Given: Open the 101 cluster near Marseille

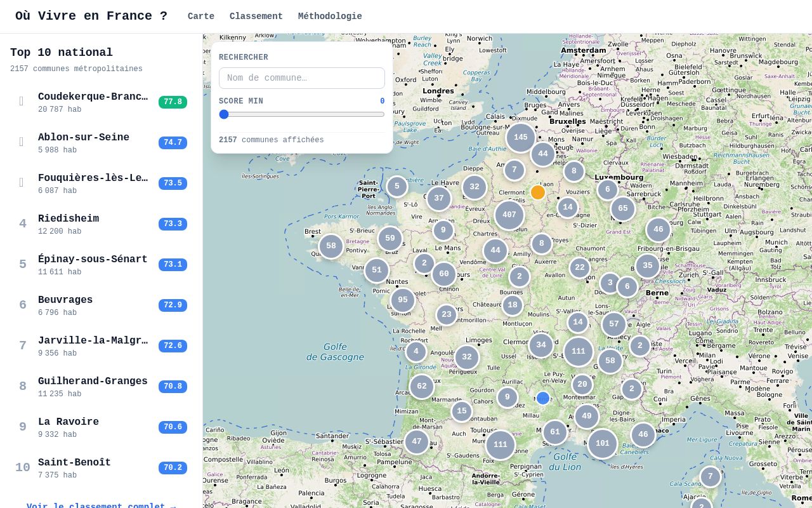Looking at the screenshot, I should tap(603, 444).
